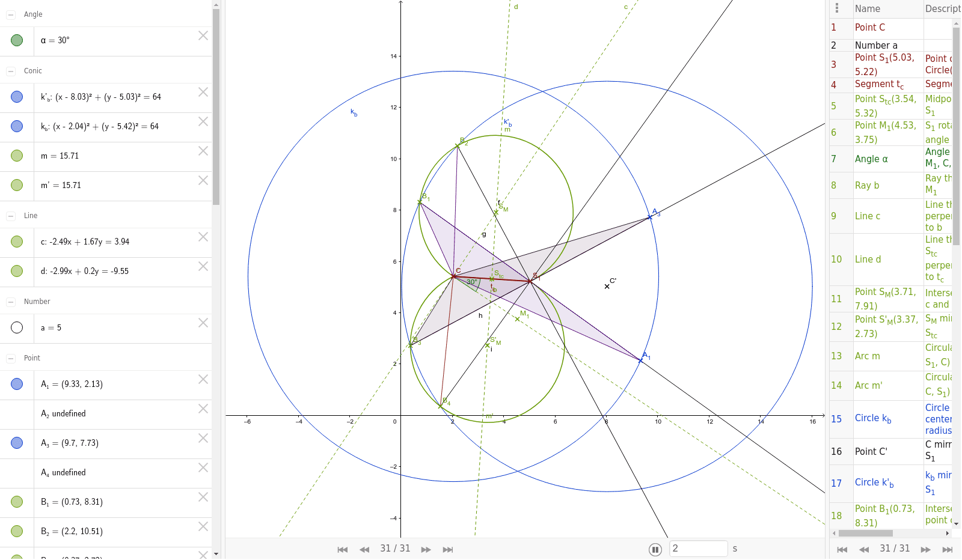Toggle visibility of line d

pos(17,271)
